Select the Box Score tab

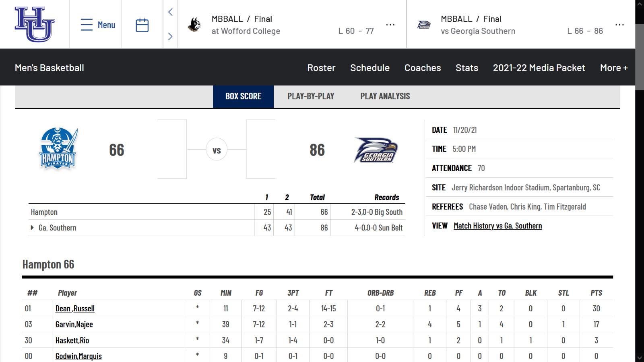click(x=243, y=96)
